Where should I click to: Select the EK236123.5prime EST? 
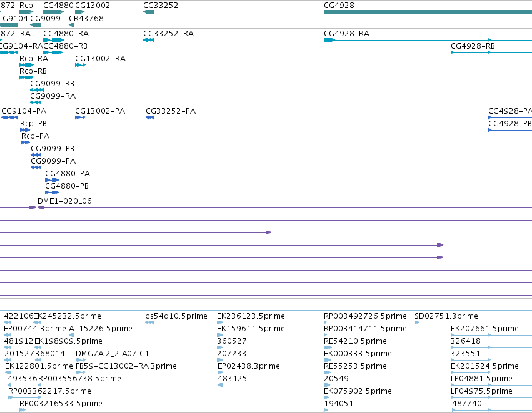(x=251, y=316)
